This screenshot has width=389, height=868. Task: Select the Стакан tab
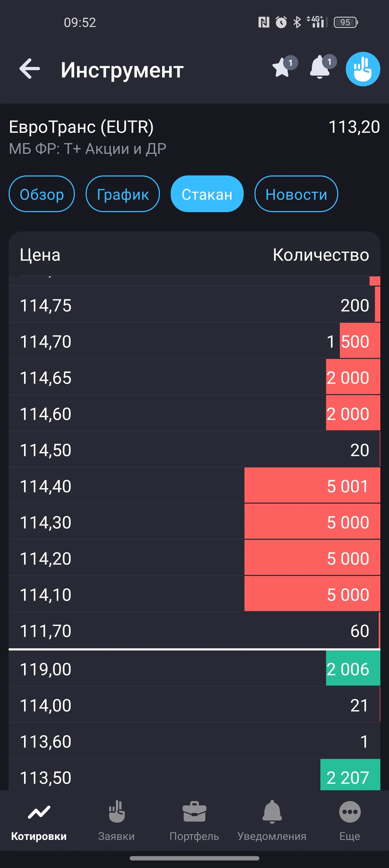tap(207, 194)
